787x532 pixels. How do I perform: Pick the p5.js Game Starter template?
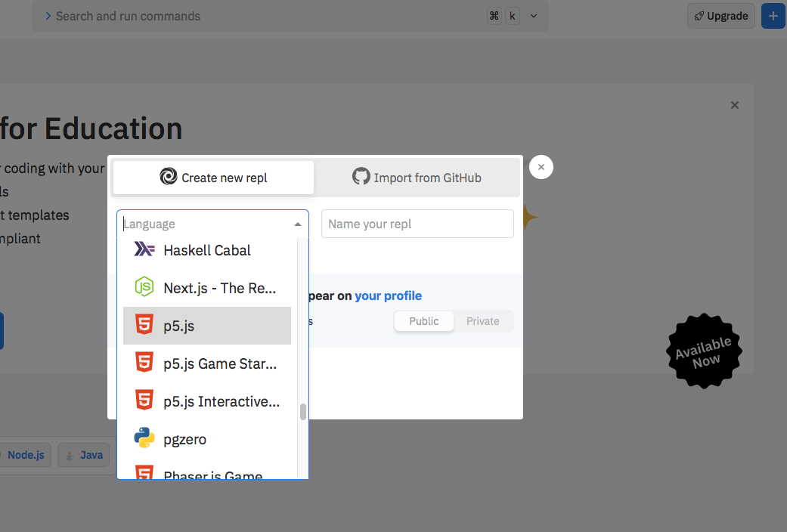click(x=207, y=363)
